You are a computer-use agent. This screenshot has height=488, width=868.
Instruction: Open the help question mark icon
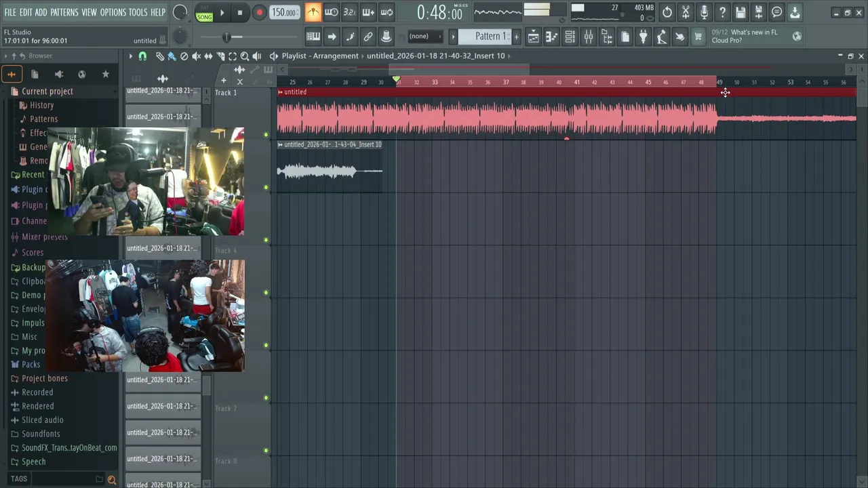722,12
